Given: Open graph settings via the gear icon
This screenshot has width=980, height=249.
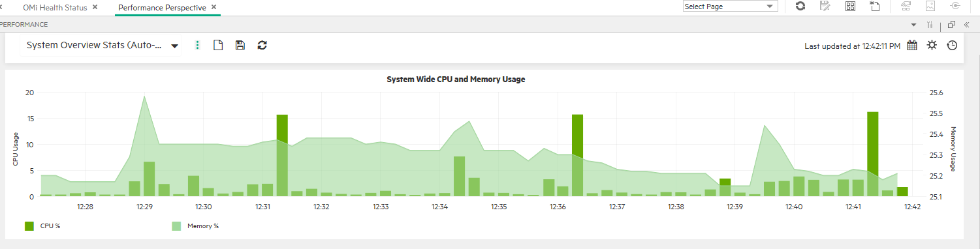Looking at the screenshot, I should pos(932,46).
